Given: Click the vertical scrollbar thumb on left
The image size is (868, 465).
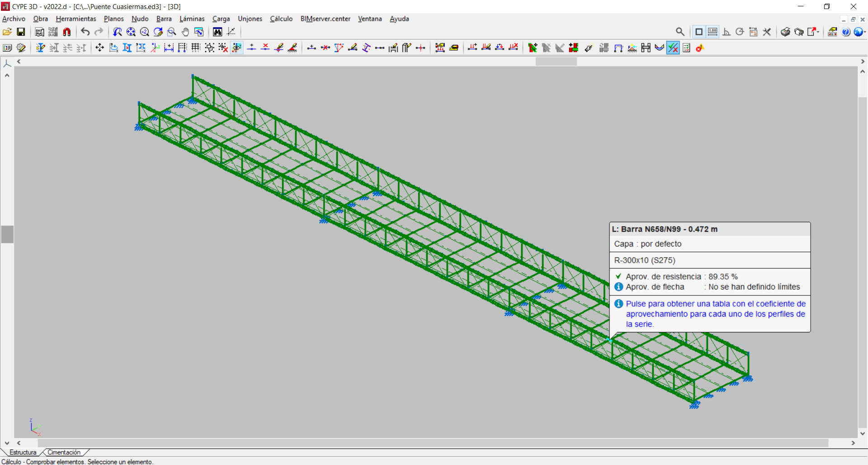Looking at the screenshot, I should click(7, 234).
